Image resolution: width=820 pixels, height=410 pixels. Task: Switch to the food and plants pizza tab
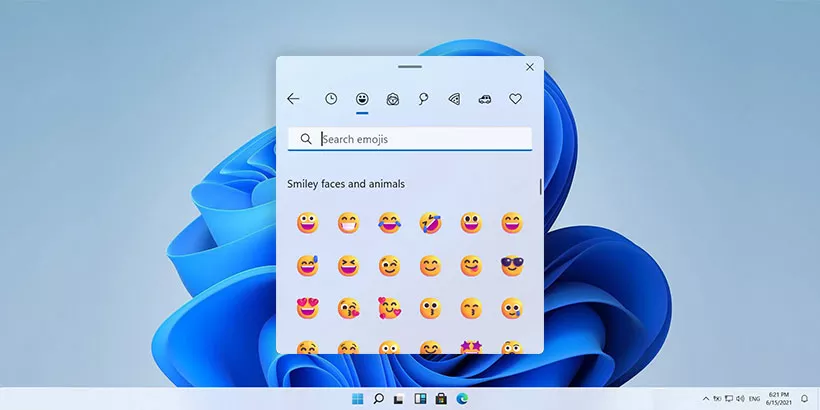pyautogui.click(x=454, y=99)
